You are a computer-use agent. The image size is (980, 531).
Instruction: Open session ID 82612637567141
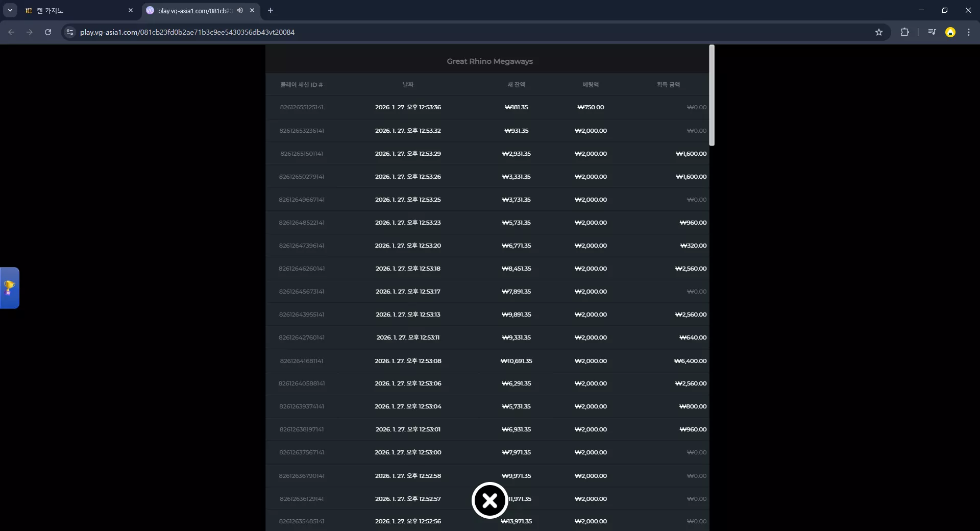(302, 452)
